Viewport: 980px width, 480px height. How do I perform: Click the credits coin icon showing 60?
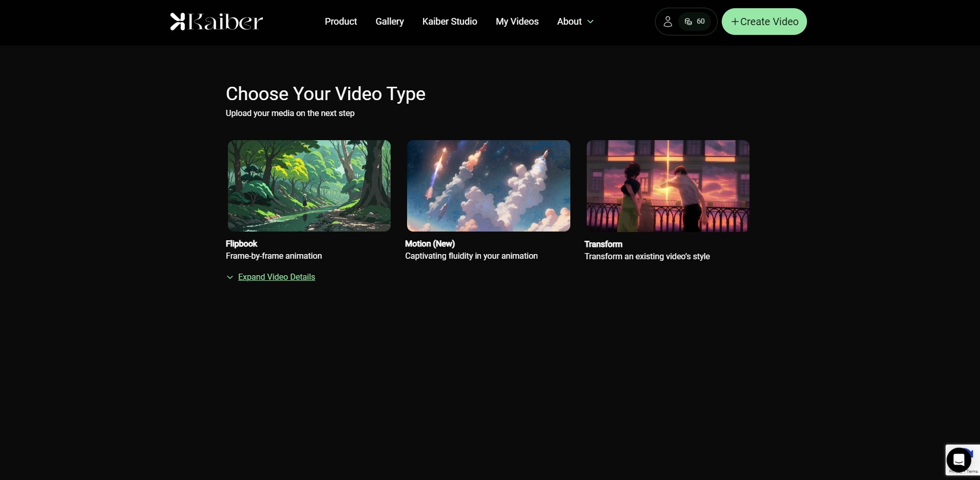point(688,22)
